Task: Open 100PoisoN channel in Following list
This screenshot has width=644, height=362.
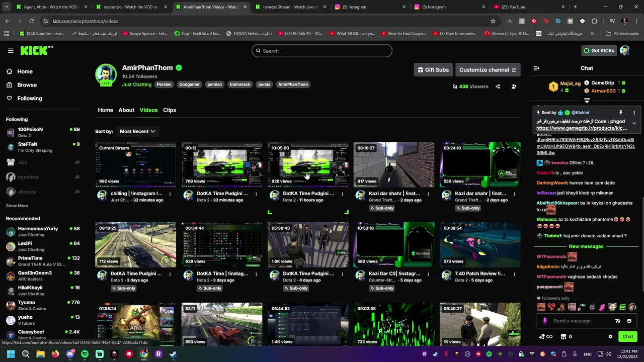Action: 43,132
